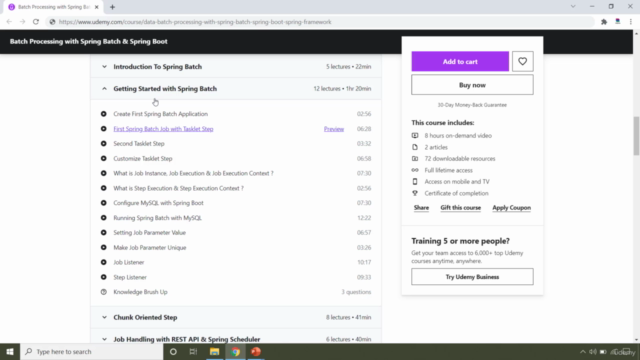Open a new browser tab
The height and width of the screenshot is (360, 640).
(112, 7)
